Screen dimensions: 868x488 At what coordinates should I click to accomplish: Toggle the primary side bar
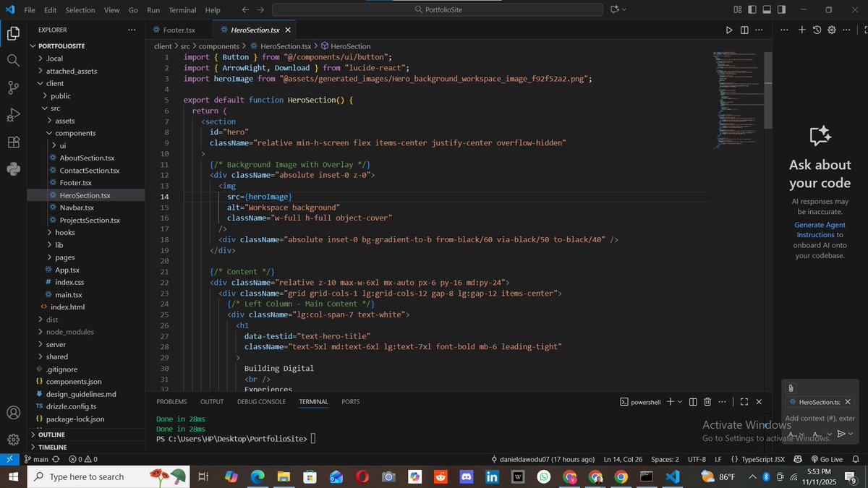752,9
